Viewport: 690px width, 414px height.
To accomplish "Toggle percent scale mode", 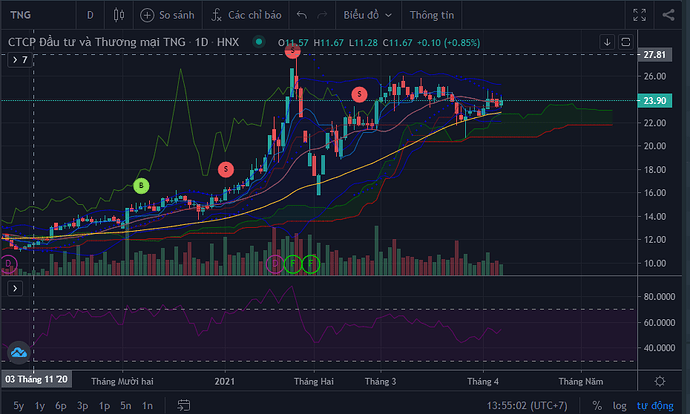I will (597, 406).
